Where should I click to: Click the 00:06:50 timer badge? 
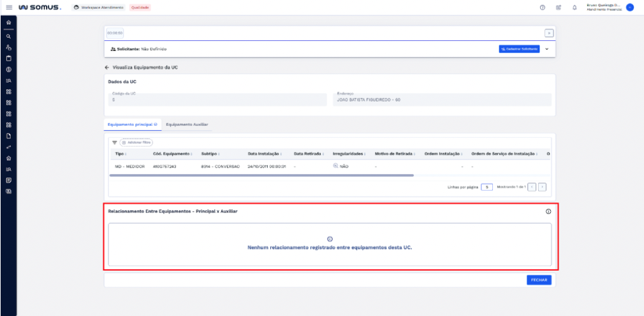(115, 33)
